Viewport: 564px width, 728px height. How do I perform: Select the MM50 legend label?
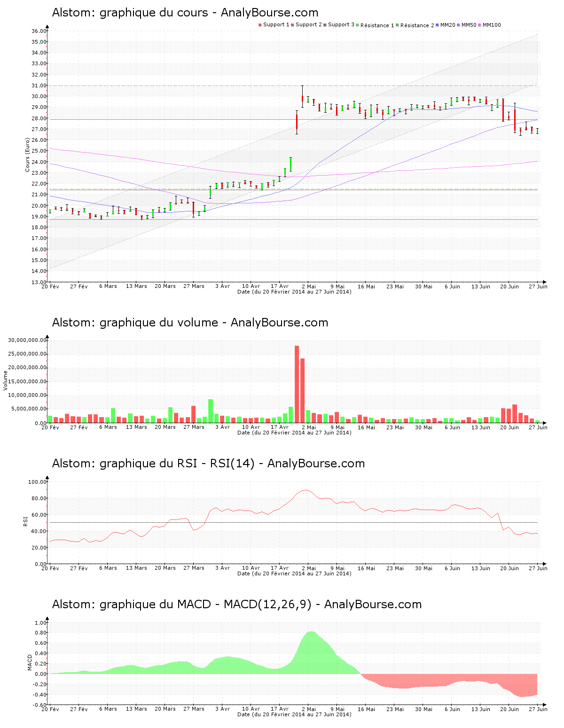[469, 25]
